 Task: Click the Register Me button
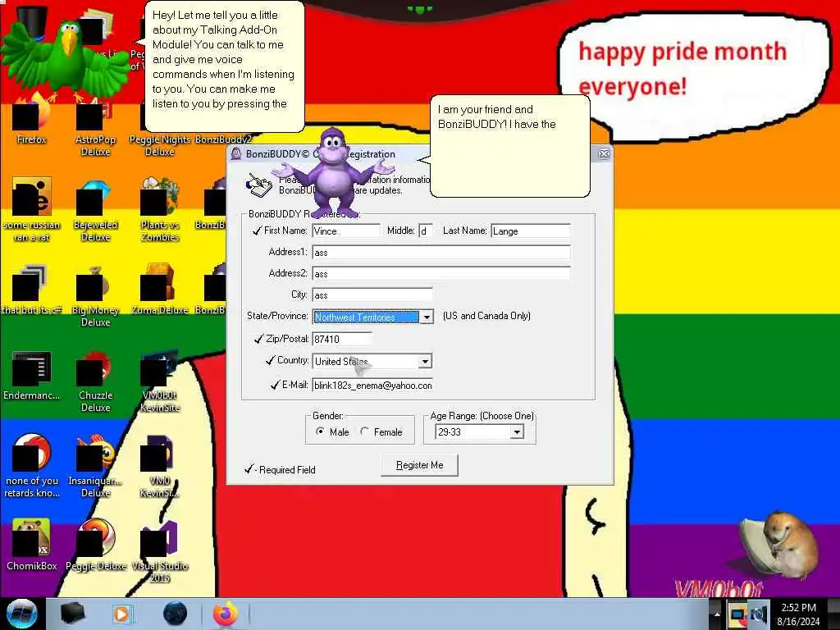pyautogui.click(x=419, y=465)
